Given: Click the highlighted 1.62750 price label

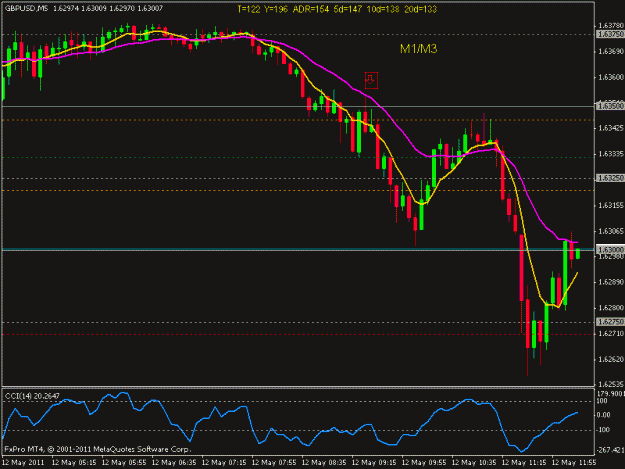Looking at the screenshot, I should (610, 322).
